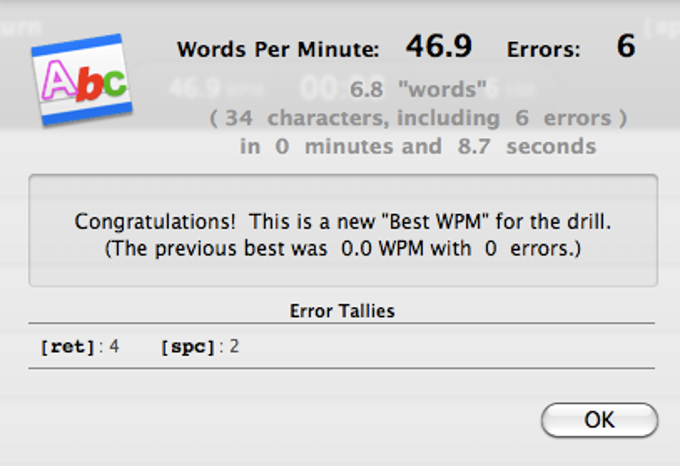Click the [ret] tally count 4
Image resolution: width=680 pixels, height=466 pixels.
114,346
